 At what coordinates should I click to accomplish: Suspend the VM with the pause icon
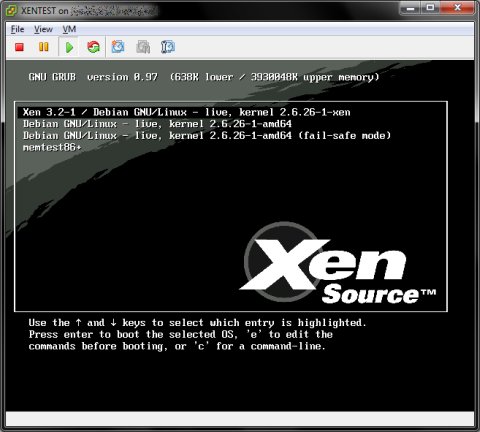point(44,47)
